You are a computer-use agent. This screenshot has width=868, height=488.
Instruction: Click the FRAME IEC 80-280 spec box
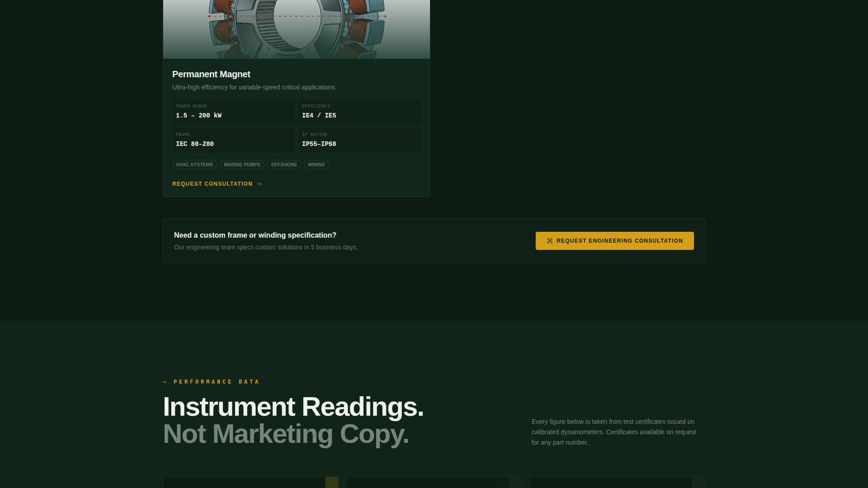[x=232, y=140]
